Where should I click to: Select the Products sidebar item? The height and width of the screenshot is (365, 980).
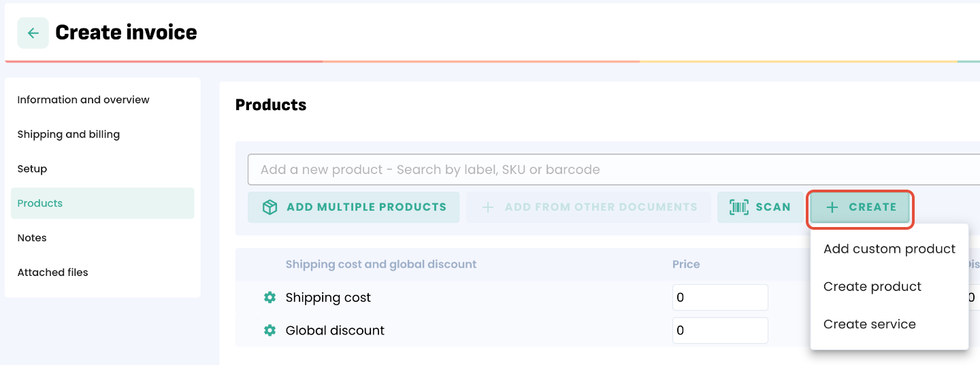point(39,203)
